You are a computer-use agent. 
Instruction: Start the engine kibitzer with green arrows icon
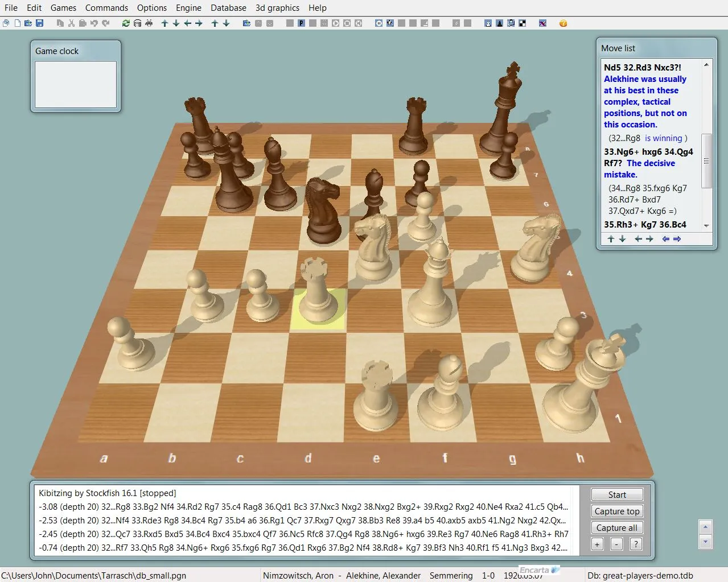click(x=124, y=23)
